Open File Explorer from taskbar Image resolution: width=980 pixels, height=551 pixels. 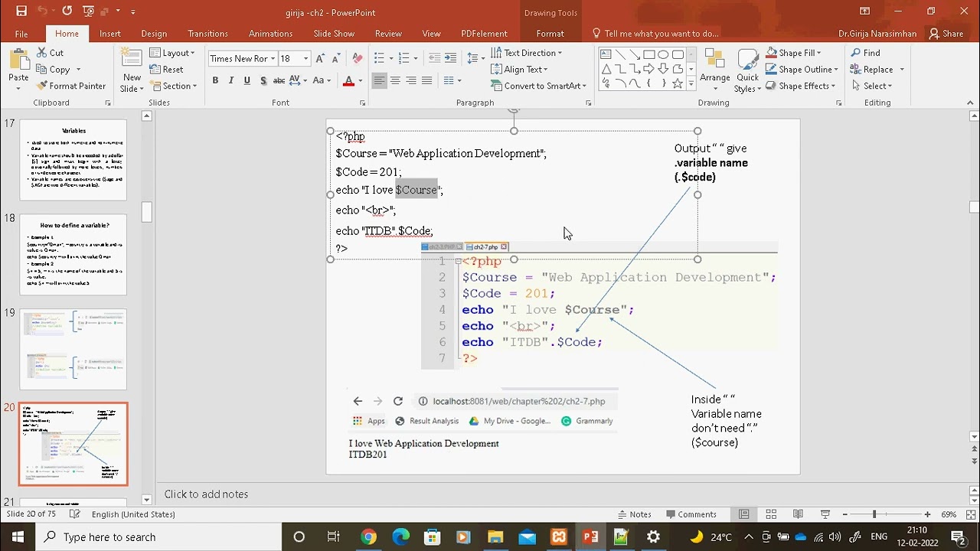click(x=495, y=536)
